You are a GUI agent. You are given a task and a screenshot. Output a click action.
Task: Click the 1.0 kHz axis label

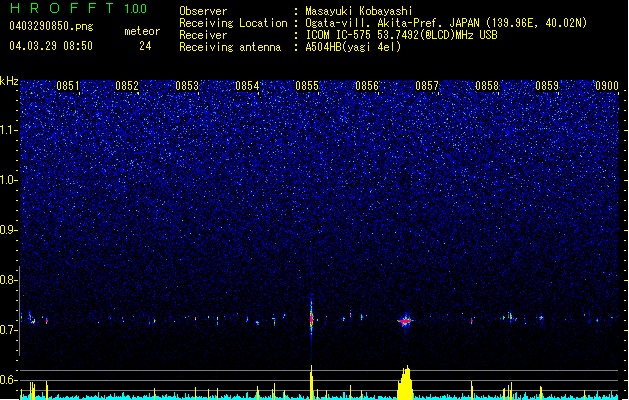tap(8, 180)
